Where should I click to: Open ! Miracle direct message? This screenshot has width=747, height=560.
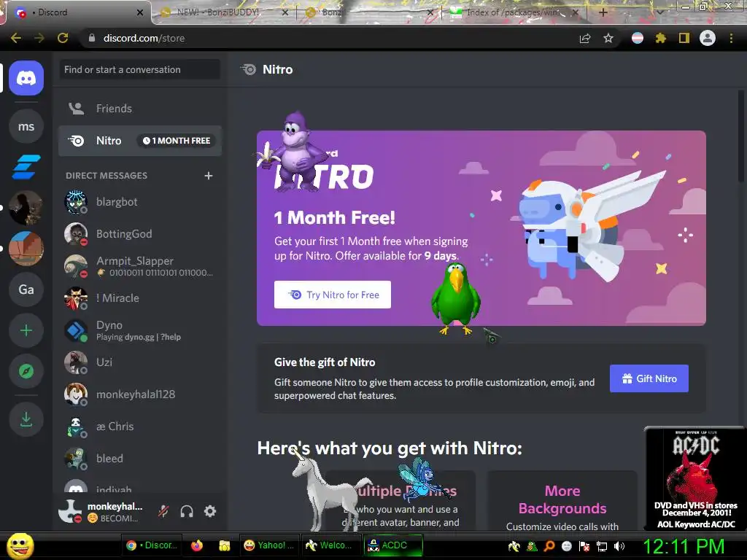click(x=140, y=298)
